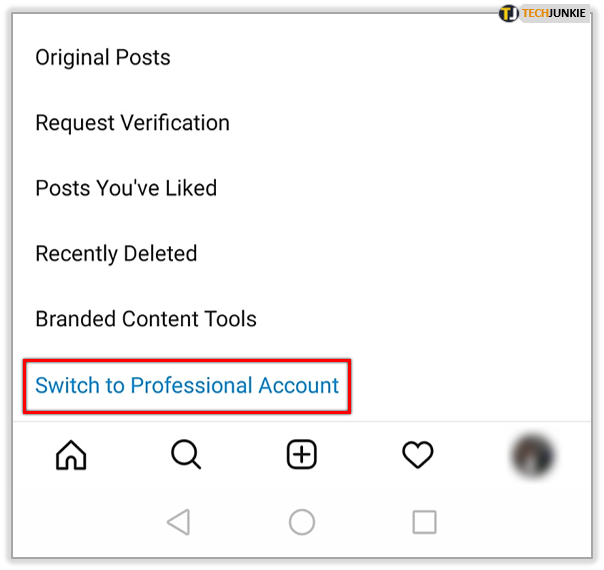Tap the Android home circle button
The width and height of the screenshot is (604, 570).
point(302,522)
